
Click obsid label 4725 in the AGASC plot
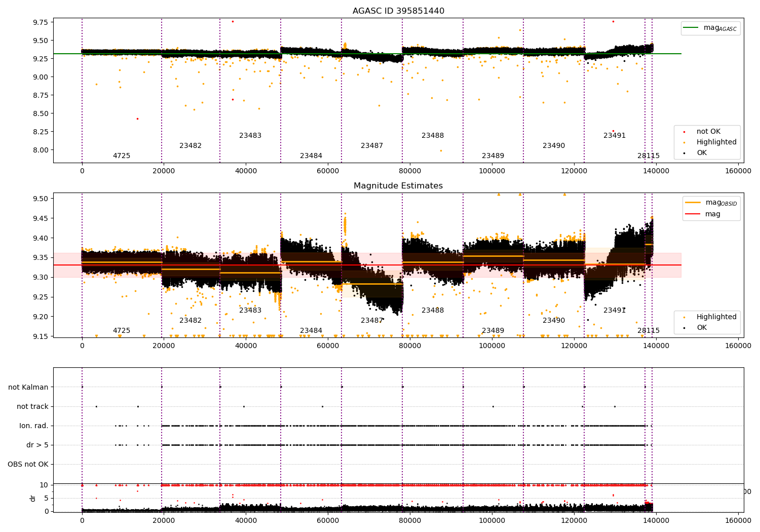122,156
